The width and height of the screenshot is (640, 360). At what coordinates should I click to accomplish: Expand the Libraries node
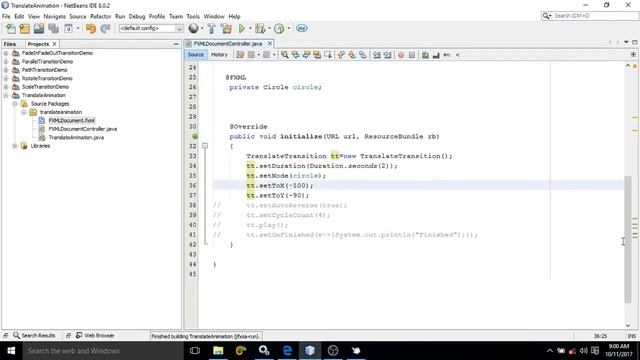click(15, 146)
